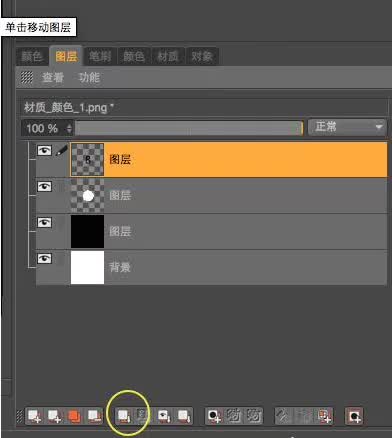Click the white-square icon right of the orange icon
Image resolution: width=392 pixels, height=438 pixels.
[94, 416]
